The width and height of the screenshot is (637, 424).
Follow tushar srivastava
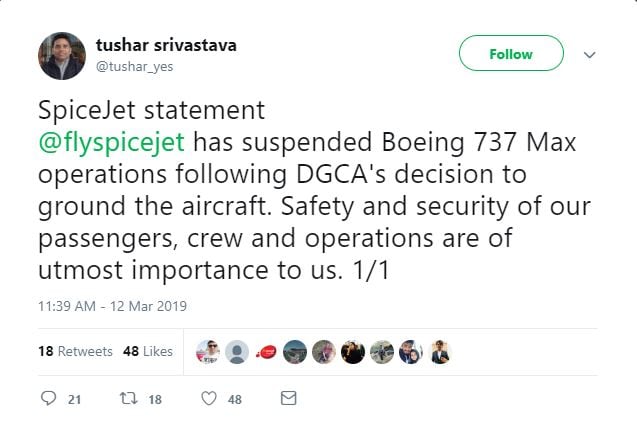coord(510,55)
